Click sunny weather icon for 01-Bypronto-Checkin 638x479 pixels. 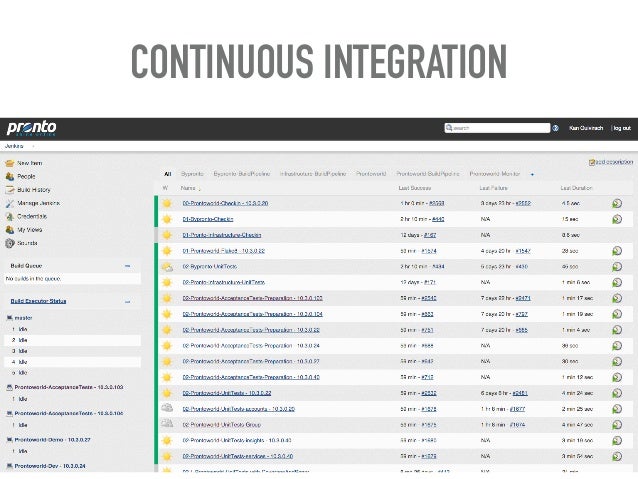(167, 219)
